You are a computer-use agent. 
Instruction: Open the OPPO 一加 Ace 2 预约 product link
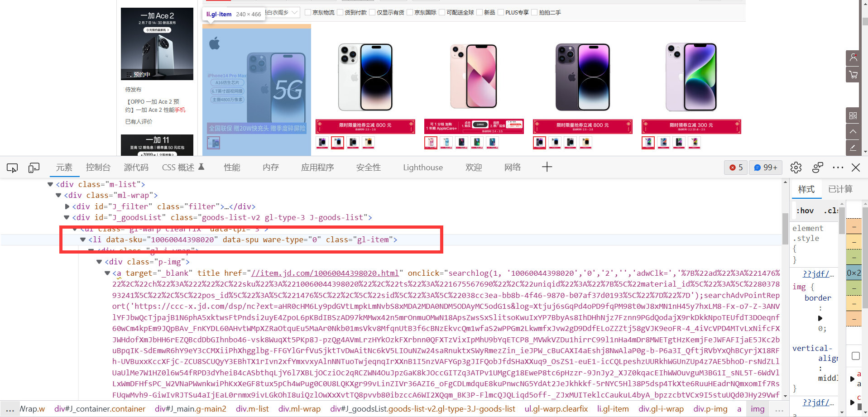point(155,106)
